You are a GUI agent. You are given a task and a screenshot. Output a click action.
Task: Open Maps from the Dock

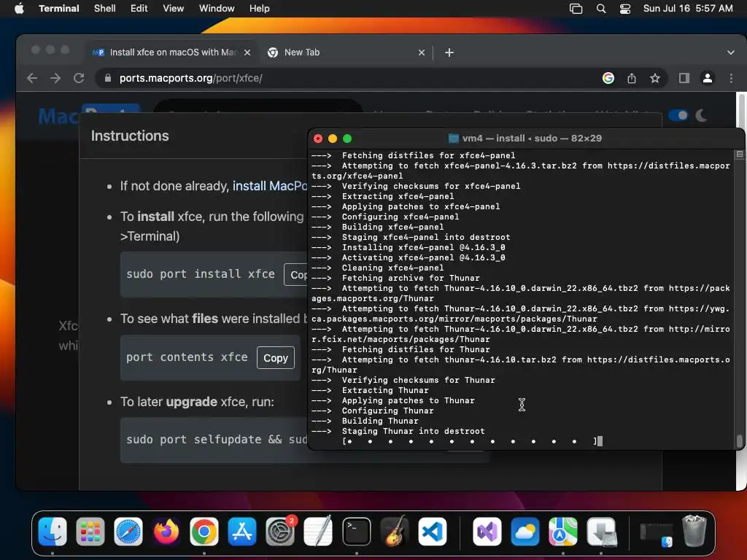coord(562,532)
